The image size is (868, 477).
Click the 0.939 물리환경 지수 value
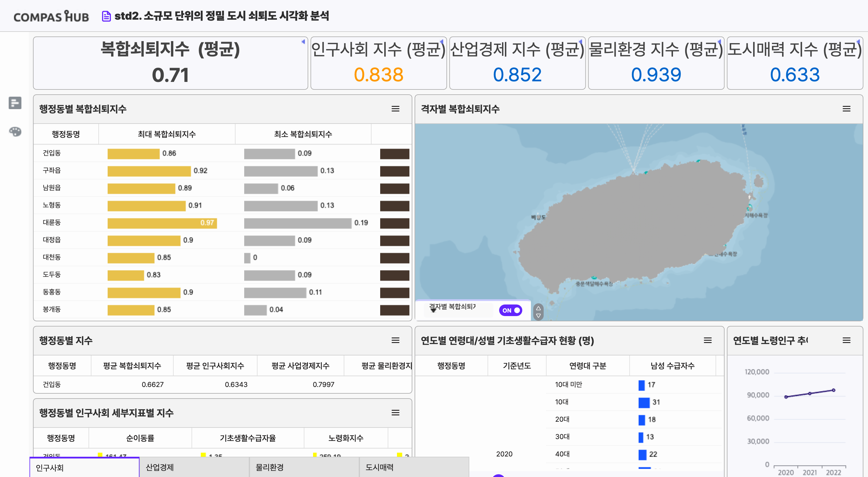point(656,74)
